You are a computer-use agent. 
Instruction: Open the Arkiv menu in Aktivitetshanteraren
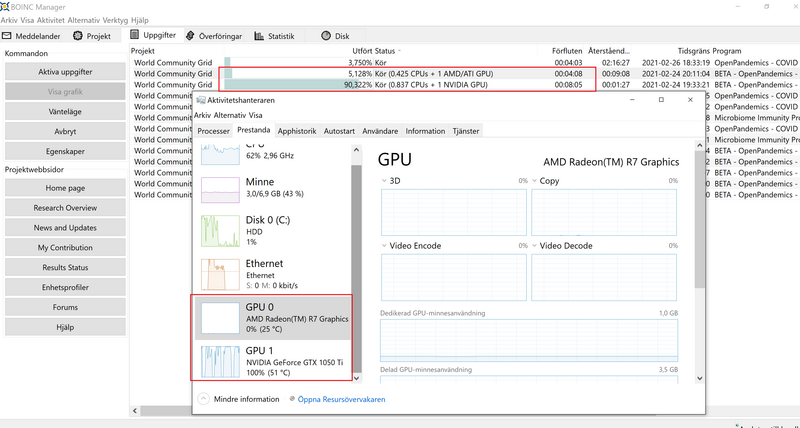203,115
